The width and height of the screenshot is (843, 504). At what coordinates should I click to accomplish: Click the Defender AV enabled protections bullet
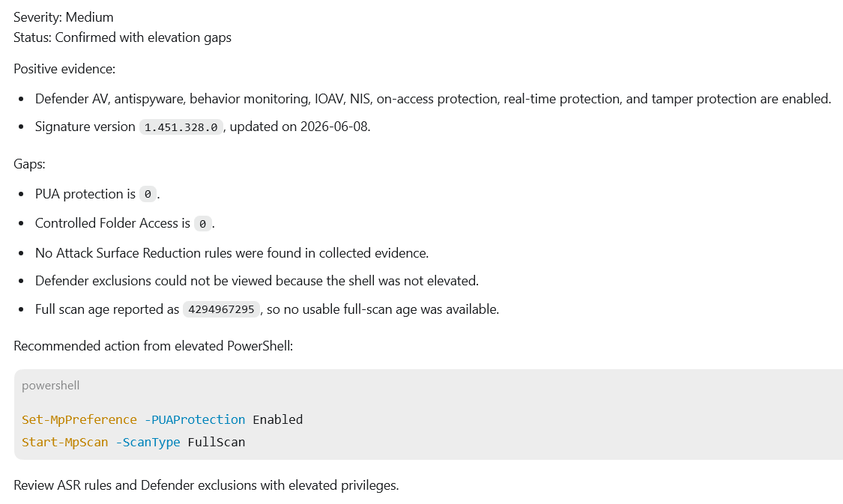click(433, 99)
